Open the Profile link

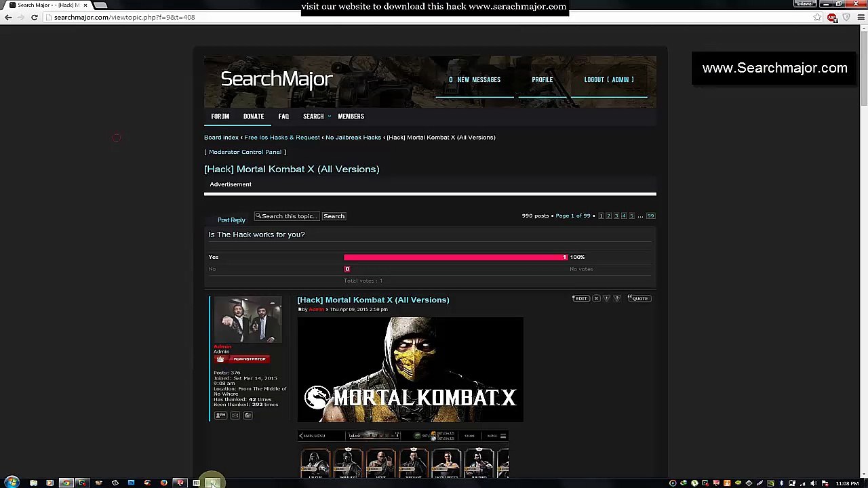(542, 80)
